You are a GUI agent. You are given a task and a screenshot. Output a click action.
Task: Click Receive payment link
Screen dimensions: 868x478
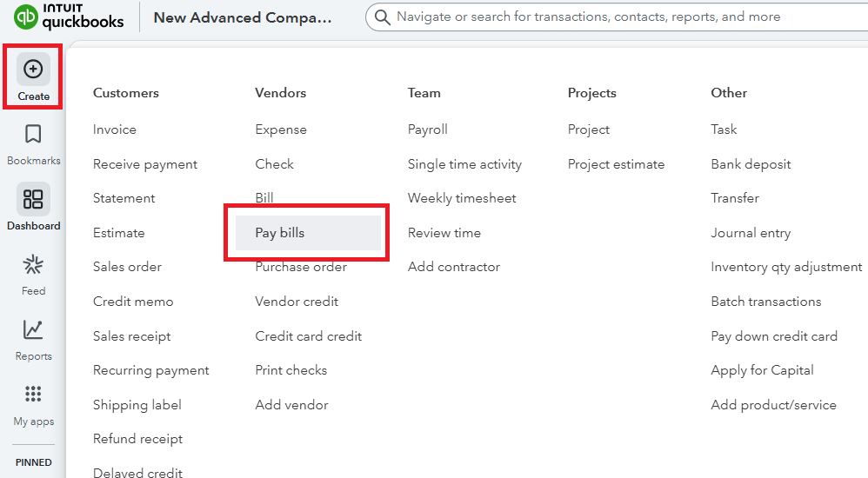pos(145,164)
